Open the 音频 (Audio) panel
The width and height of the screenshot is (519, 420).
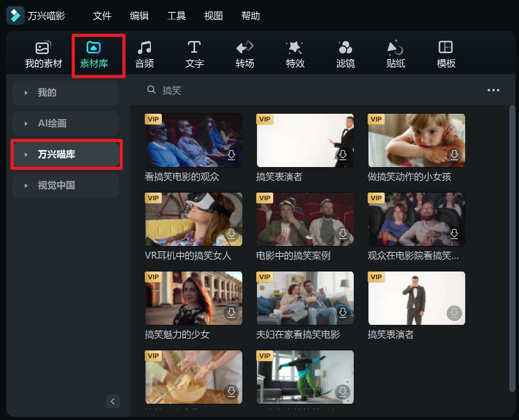144,53
